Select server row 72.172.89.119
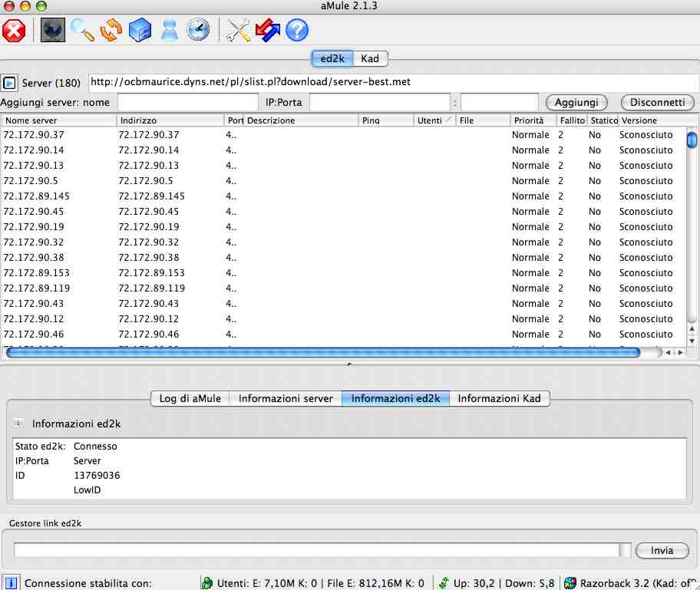This screenshot has height=590, width=700. point(343,288)
